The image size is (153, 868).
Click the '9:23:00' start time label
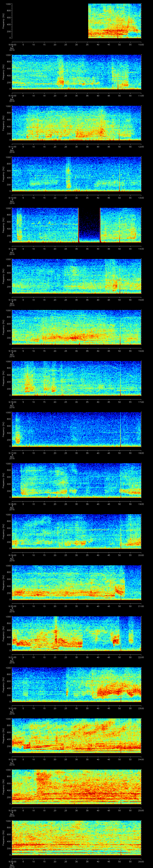pos(12,759)
